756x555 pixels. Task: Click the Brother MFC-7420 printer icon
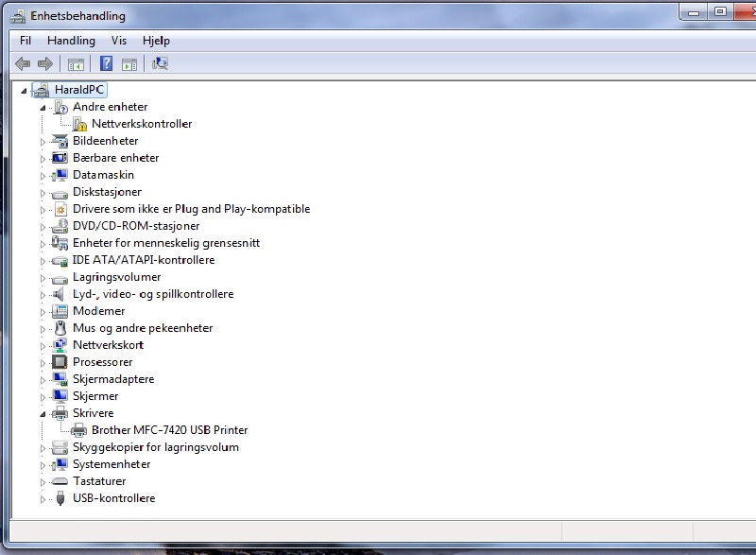click(x=79, y=430)
